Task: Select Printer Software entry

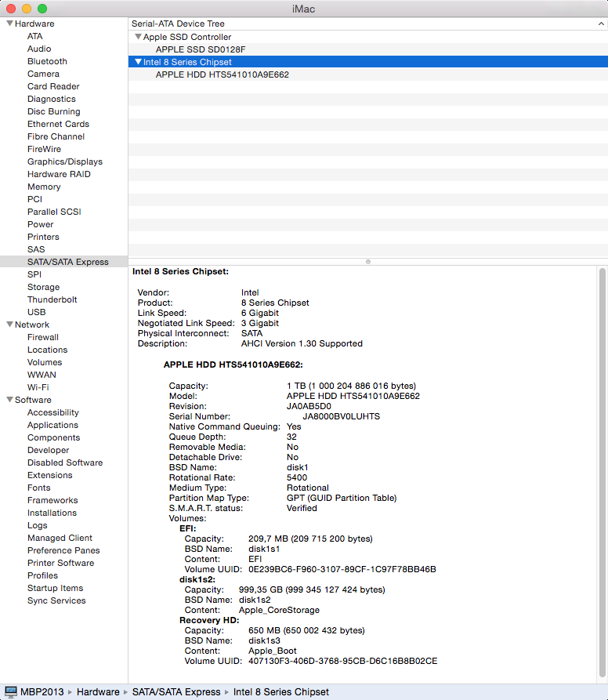Action: pyautogui.click(x=60, y=563)
